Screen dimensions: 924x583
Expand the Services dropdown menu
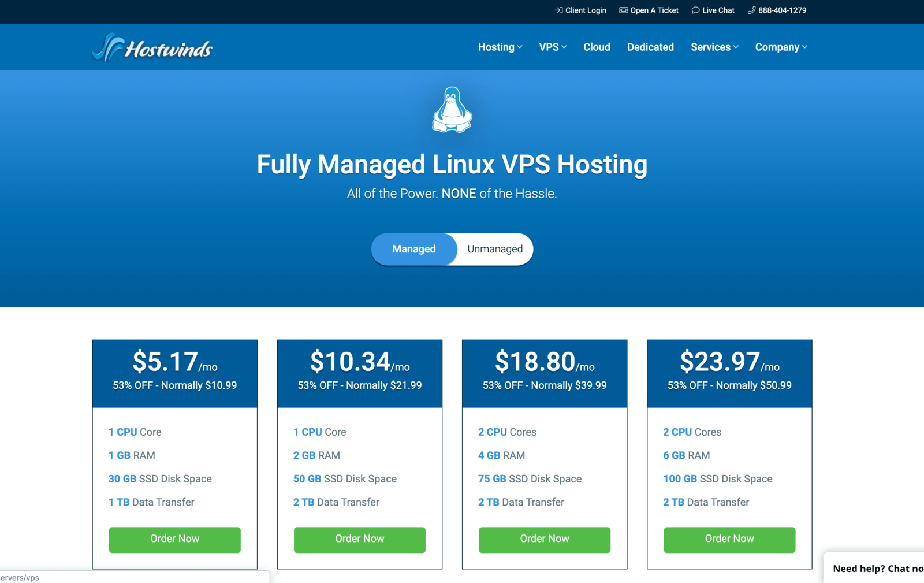[714, 47]
